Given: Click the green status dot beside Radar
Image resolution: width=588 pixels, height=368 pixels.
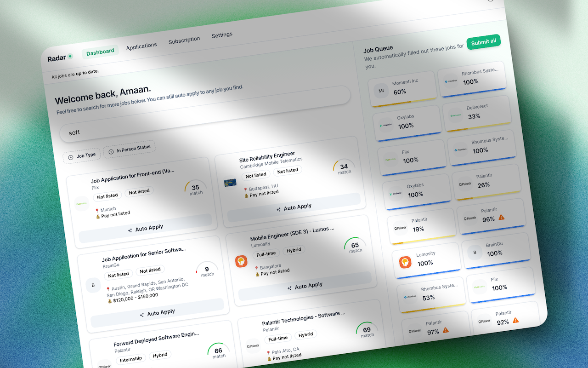Looking at the screenshot, I should coord(70,56).
